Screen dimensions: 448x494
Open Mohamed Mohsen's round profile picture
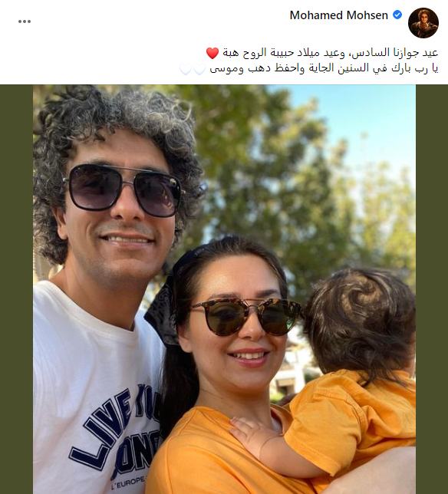click(423, 23)
